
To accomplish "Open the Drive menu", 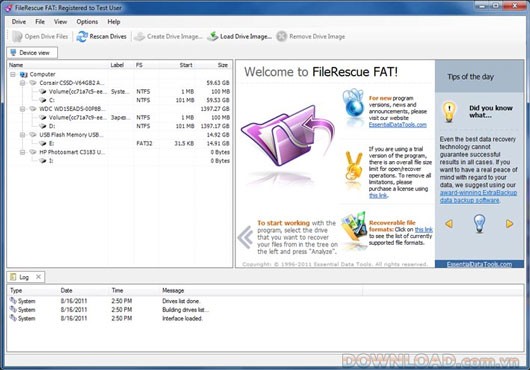I will (x=19, y=22).
